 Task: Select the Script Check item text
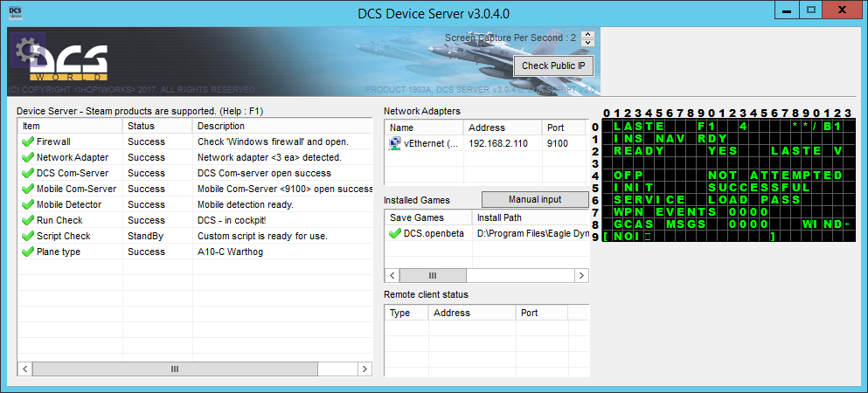(x=62, y=236)
